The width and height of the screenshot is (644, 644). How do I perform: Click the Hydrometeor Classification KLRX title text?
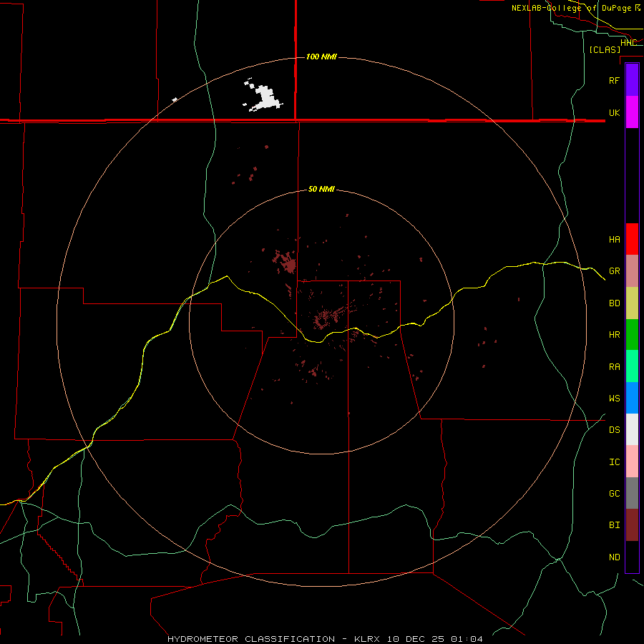[x=325, y=639]
